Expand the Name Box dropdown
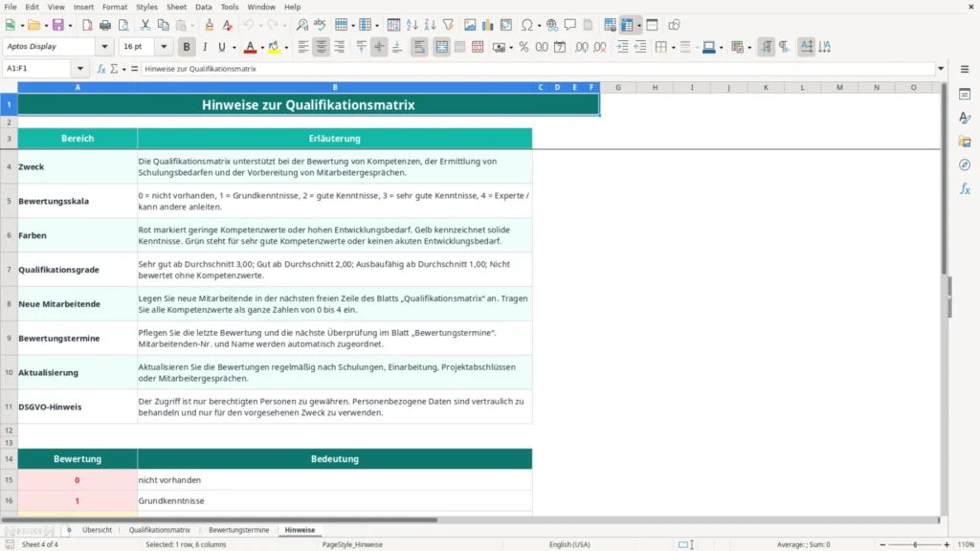The width and height of the screenshot is (980, 551). tap(80, 69)
